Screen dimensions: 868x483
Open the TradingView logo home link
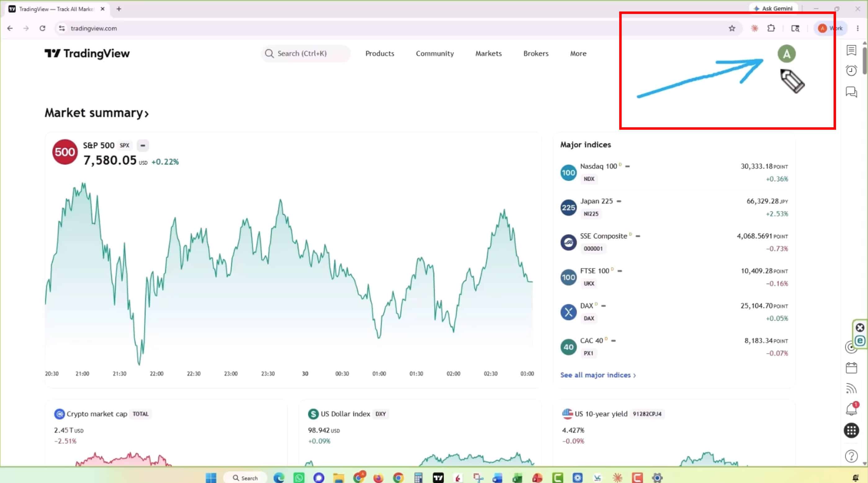click(87, 54)
